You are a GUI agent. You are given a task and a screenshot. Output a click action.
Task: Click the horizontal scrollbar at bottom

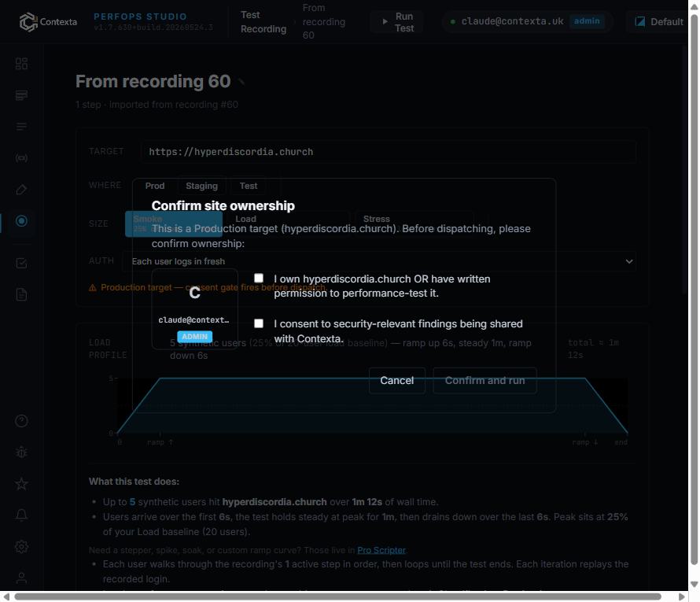click(x=337, y=596)
